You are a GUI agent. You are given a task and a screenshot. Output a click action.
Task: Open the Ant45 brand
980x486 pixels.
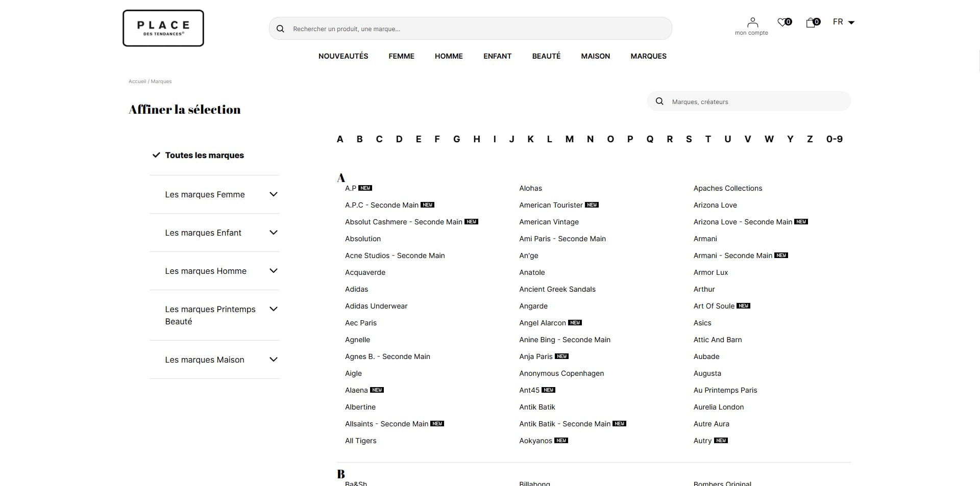[x=529, y=390]
